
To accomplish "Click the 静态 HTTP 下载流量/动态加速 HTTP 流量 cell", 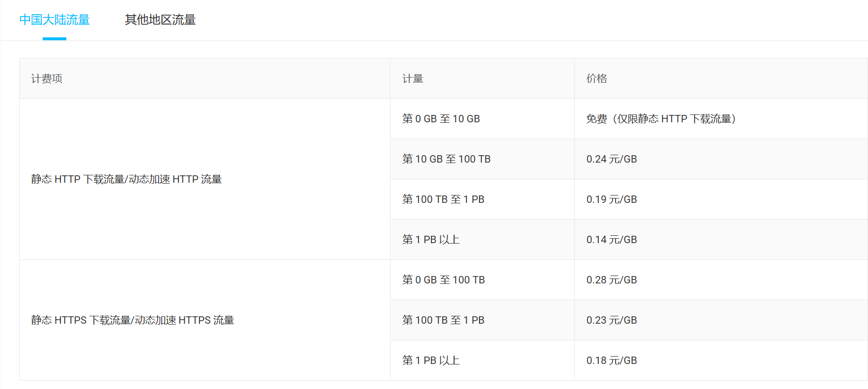I will click(126, 179).
